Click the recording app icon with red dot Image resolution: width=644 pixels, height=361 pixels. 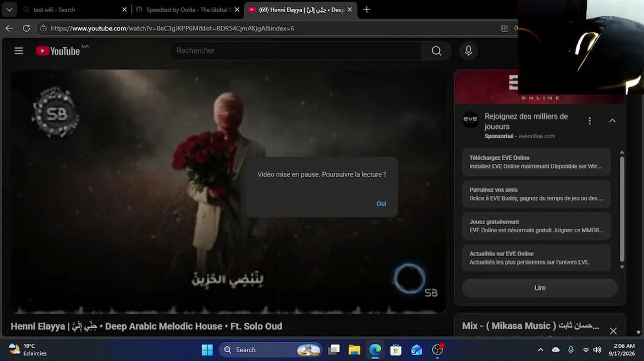point(438,349)
